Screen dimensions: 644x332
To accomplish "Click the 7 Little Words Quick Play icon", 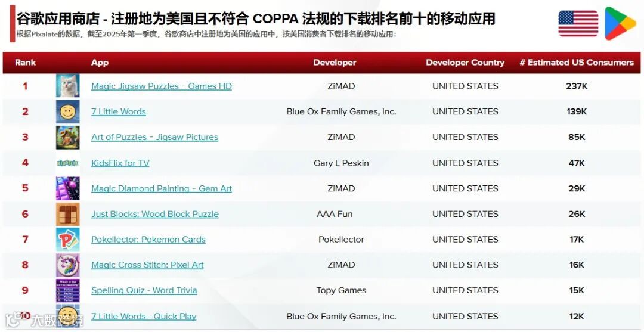I will click(x=68, y=316).
